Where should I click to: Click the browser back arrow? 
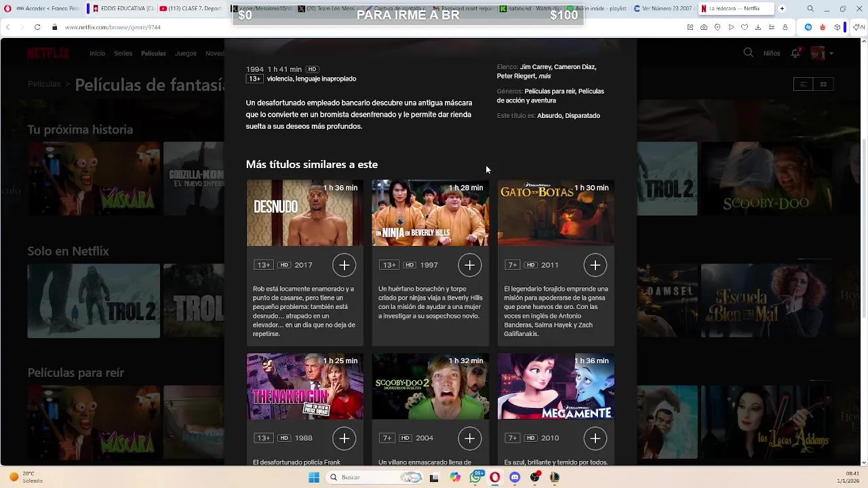click(7, 27)
